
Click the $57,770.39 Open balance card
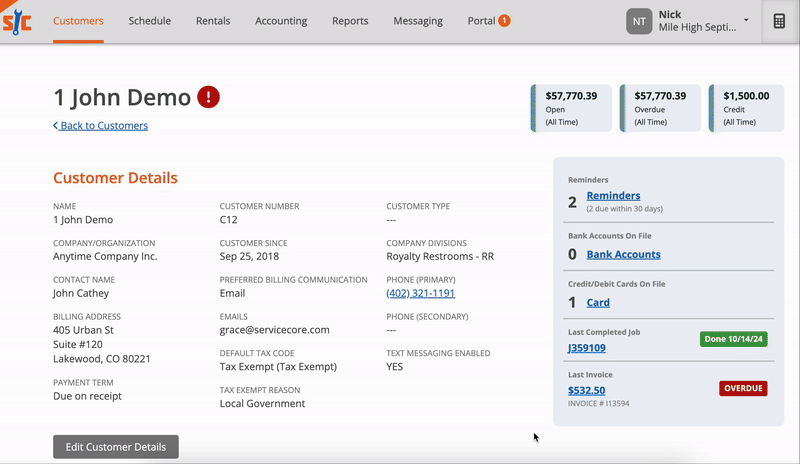571,108
